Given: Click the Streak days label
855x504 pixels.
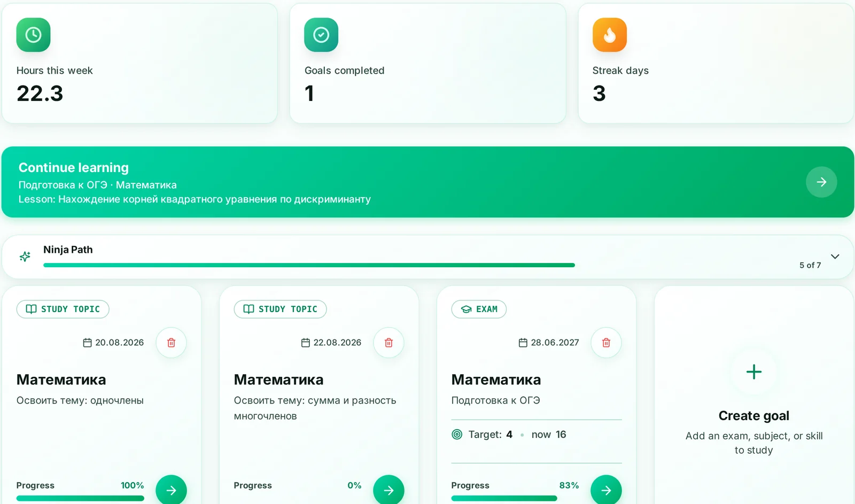Looking at the screenshot, I should 620,71.
